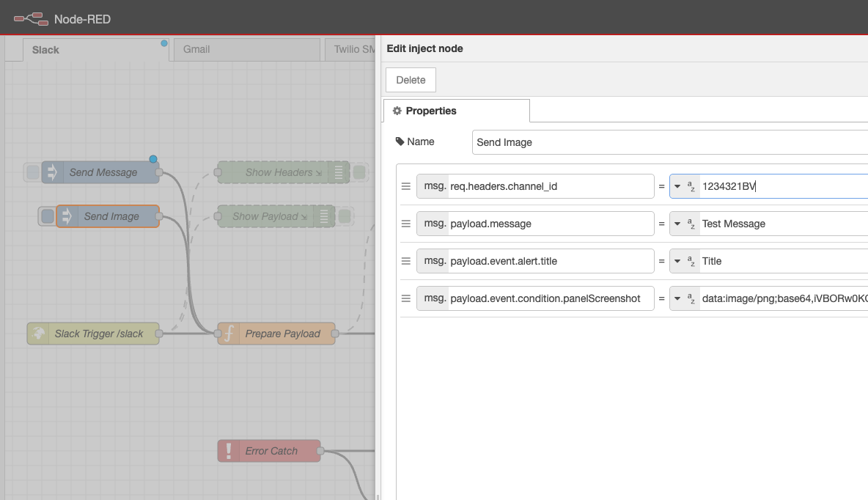Trigger the Send Image inject button
868x500 pixels.
(47, 216)
